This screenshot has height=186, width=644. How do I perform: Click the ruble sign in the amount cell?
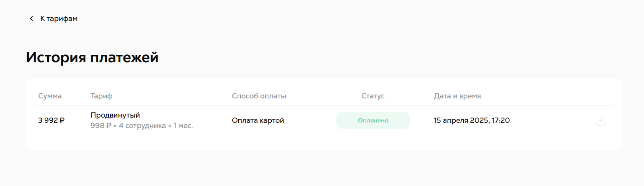tap(62, 120)
